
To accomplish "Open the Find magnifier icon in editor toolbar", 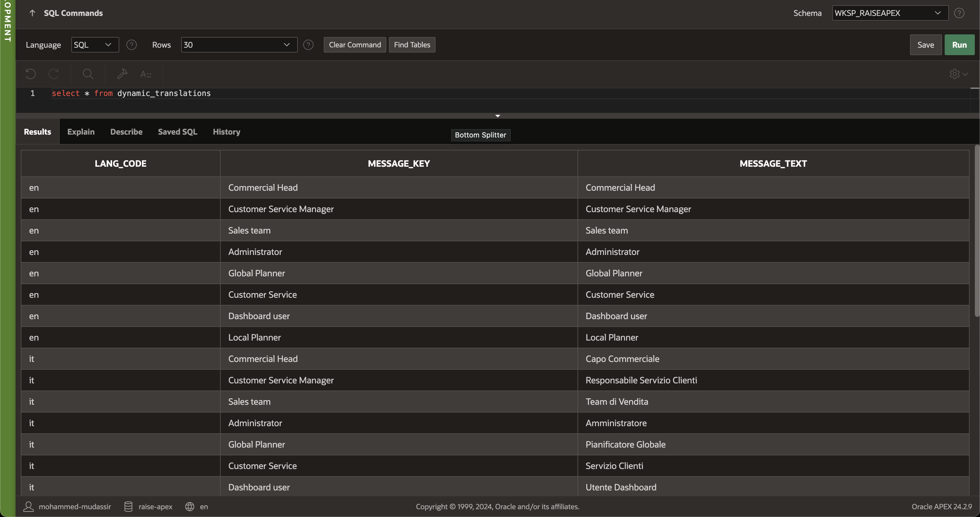I will pos(88,74).
